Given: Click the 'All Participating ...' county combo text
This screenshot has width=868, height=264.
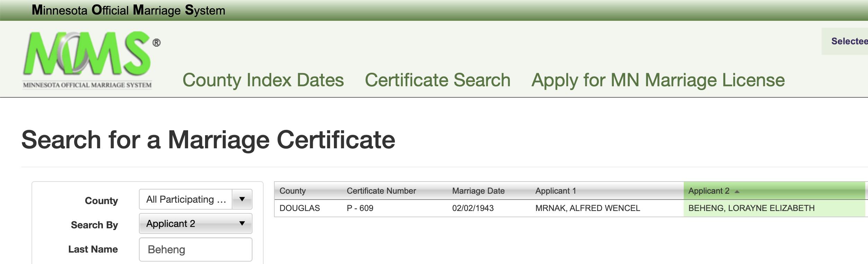Looking at the screenshot, I should click(x=186, y=199).
